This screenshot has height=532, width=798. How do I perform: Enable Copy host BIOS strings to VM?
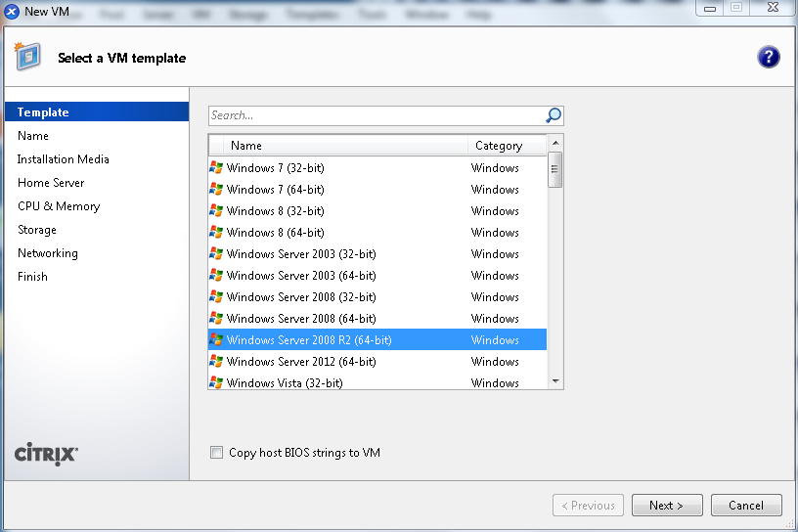pyautogui.click(x=216, y=452)
